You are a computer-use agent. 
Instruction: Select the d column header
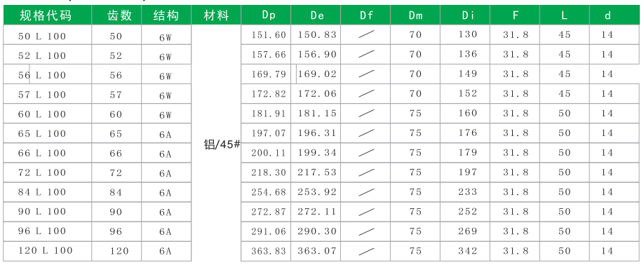tap(615, 15)
